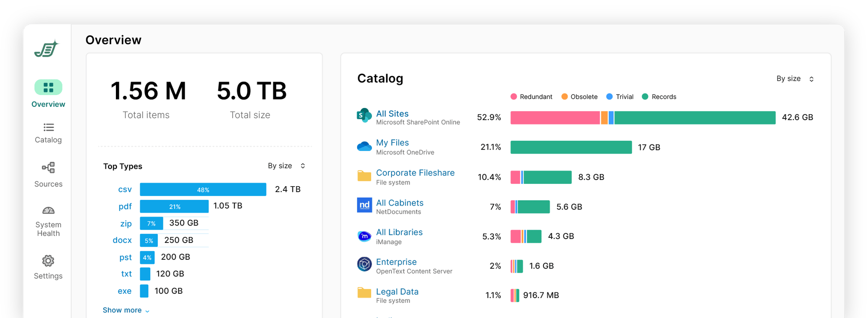Go to the Catalog menu label
Image resolution: width=868 pixels, height=318 pixels.
48,140
